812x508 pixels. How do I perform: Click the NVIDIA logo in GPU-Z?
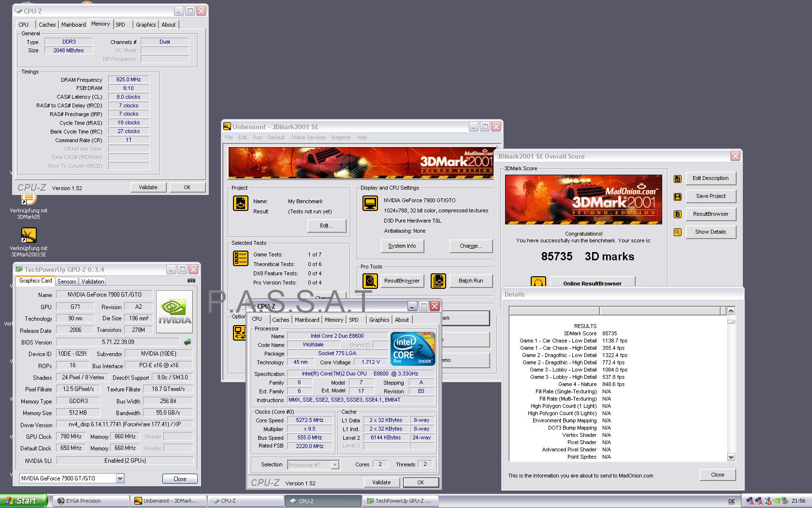175,312
